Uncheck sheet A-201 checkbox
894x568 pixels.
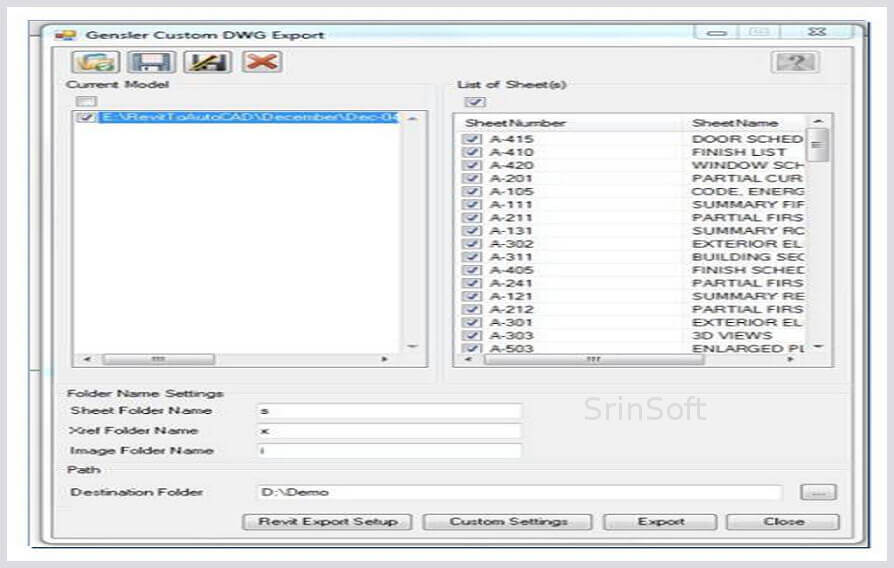point(472,178)
